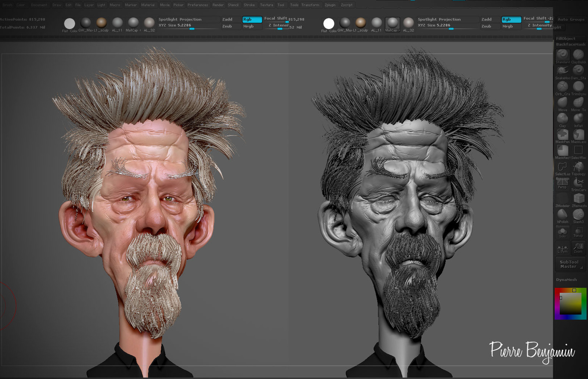Select the Move brush
The image size is (588, 379).
pos(562,104)
